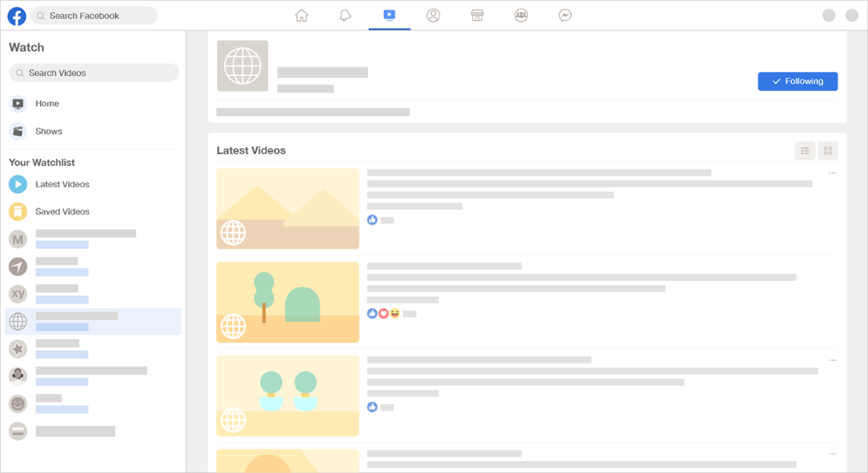Play the two round trees video thumbnail
The height and width of the screenshot is (473, 868).
[288, 396]
